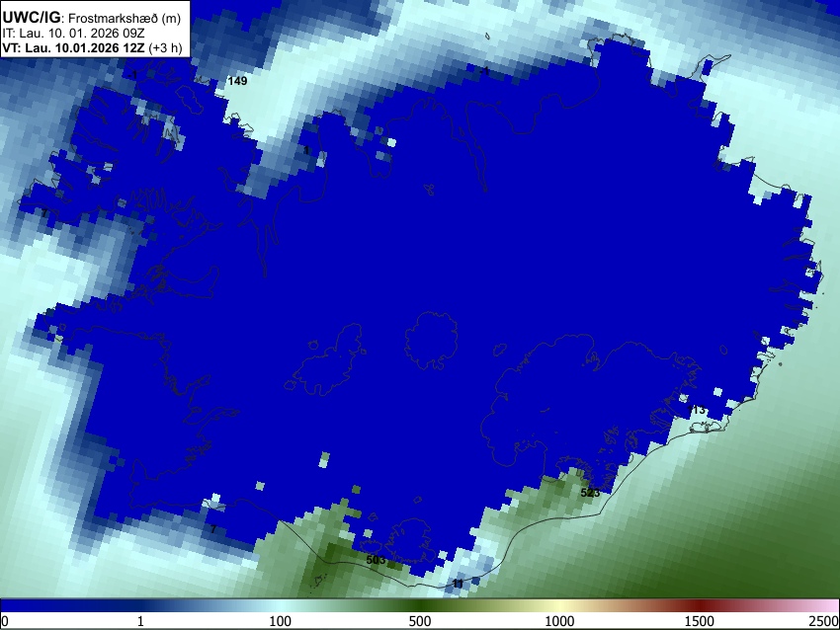
Task: Click the "UWC/IG" title text
Action: (31, 18)
